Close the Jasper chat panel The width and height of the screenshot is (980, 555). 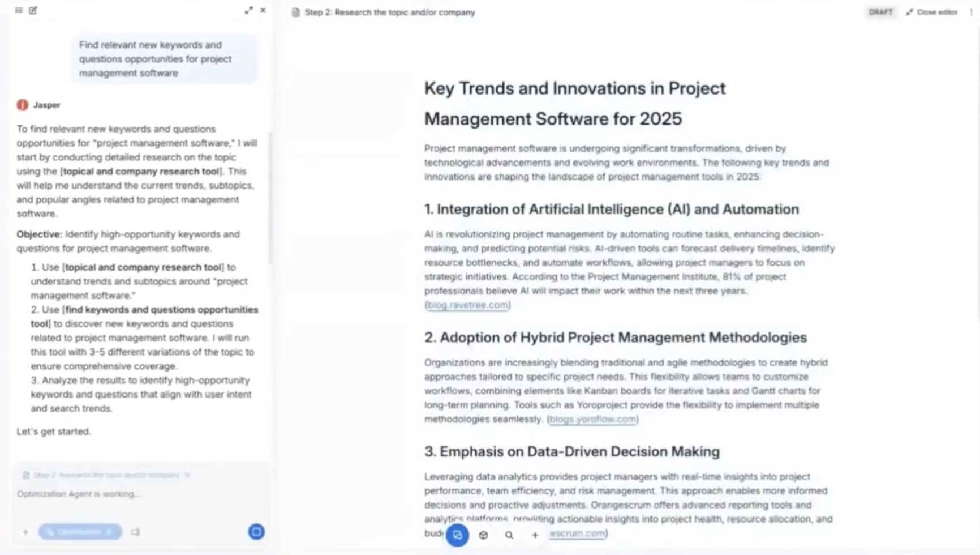263,10
